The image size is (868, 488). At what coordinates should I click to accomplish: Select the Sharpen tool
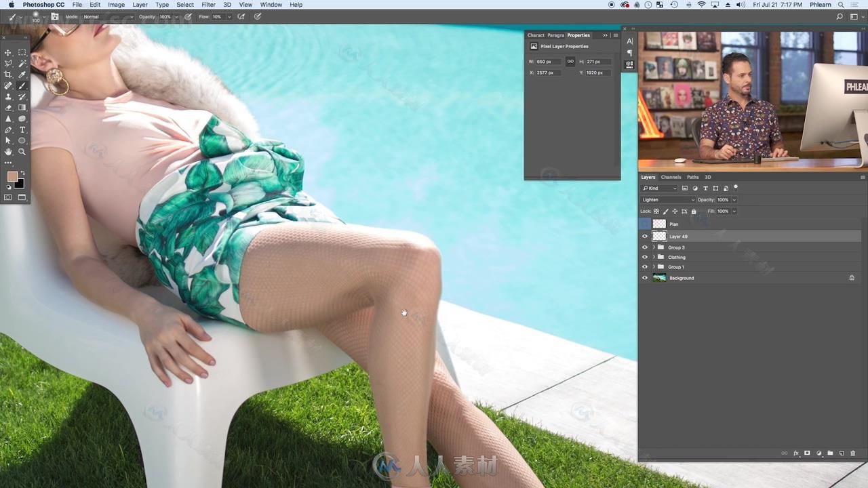pyautogui.click(x=8, y=119)
